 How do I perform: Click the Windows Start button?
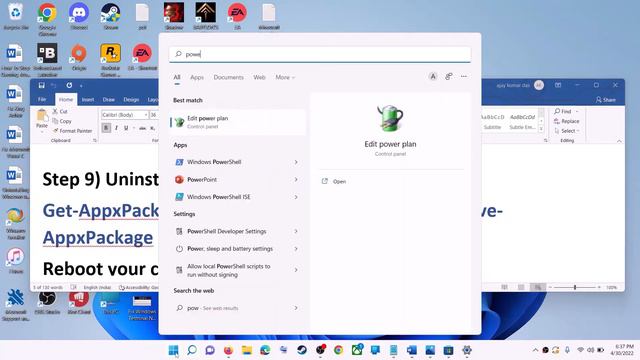pyautogui.click(x=173, y=350)
